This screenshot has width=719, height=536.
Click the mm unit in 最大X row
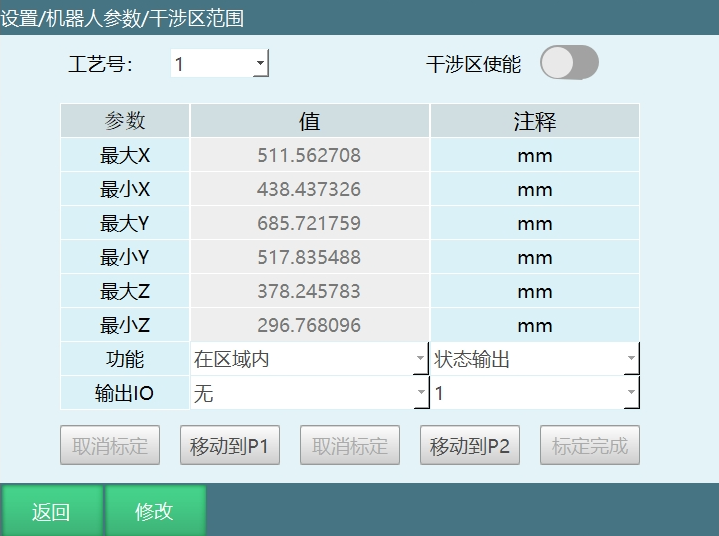[535, 155]
